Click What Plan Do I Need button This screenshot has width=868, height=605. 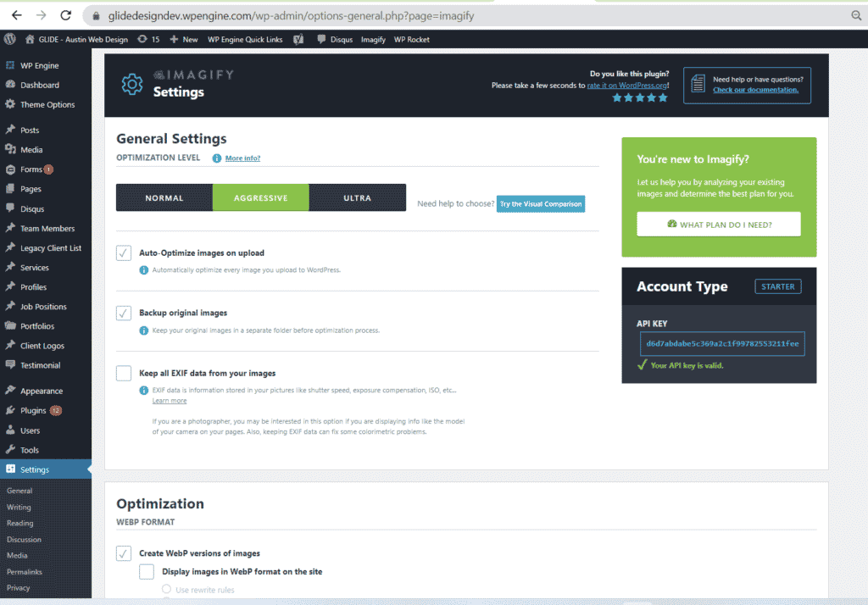719,225
